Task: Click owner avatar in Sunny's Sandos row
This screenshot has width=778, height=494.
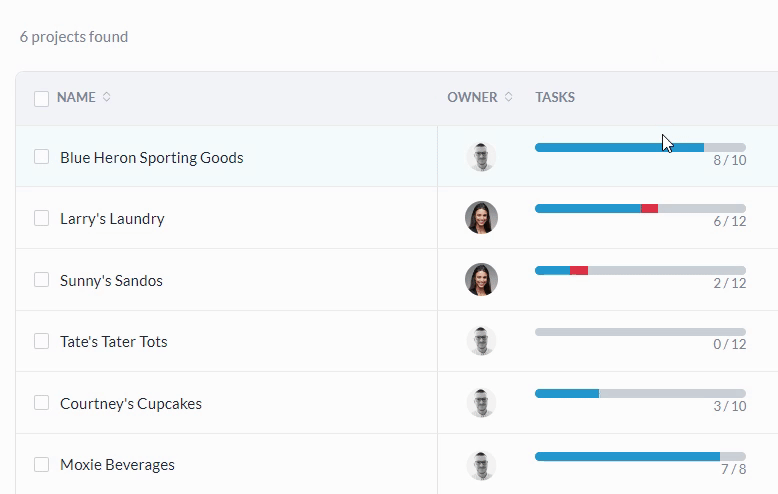Action: point(481,280)
